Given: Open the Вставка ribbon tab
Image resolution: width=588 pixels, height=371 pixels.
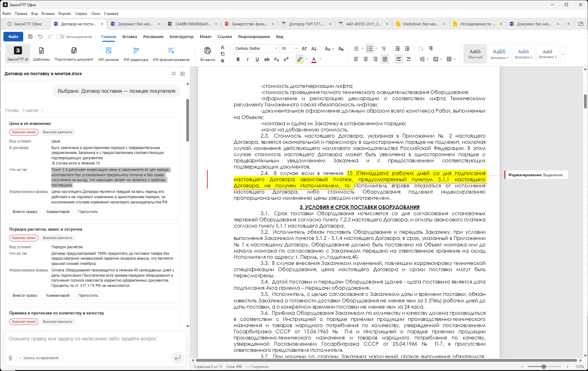Looking at the screenshot, I should click(130, 36).
